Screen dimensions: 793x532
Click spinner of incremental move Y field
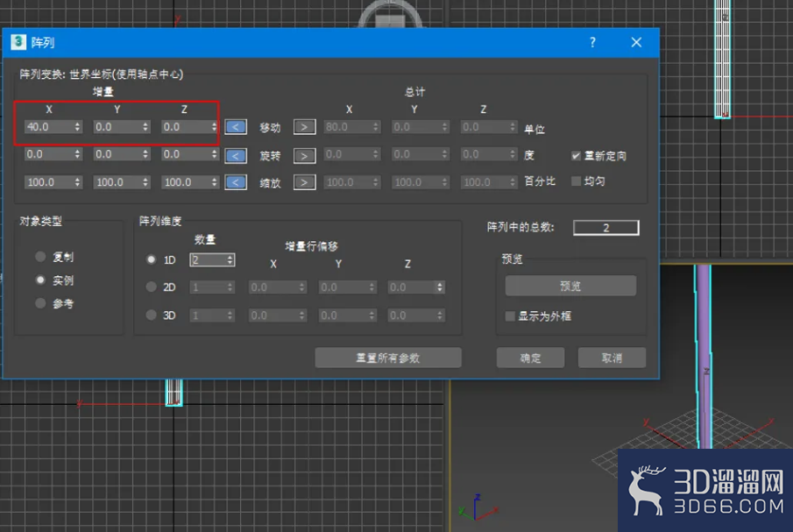click(145, 127)
